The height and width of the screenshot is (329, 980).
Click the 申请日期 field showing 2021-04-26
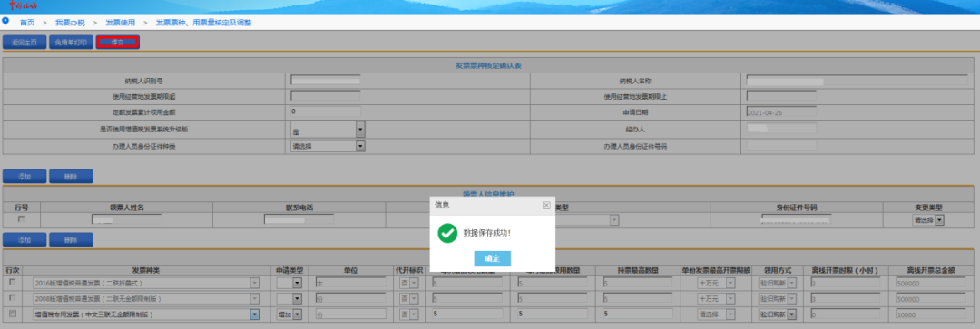click(x=782, y=112)
